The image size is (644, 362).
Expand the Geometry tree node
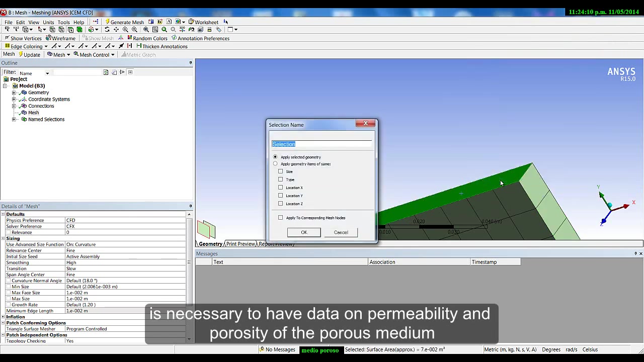14,93
